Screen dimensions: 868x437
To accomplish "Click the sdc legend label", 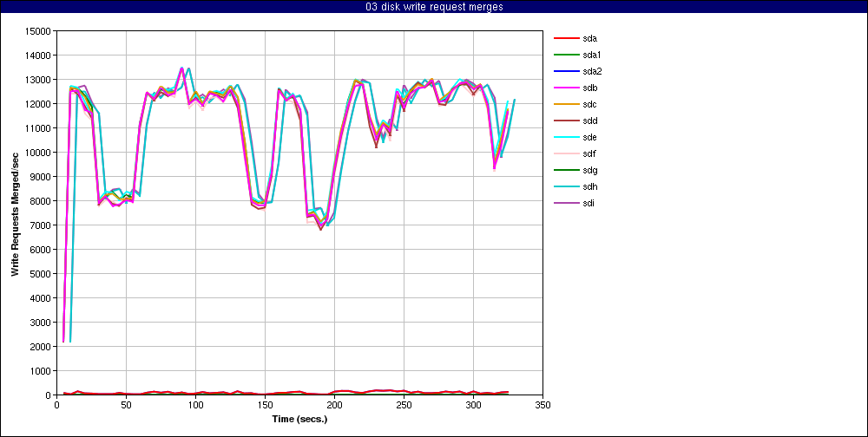I will click(x=589, y=105).
